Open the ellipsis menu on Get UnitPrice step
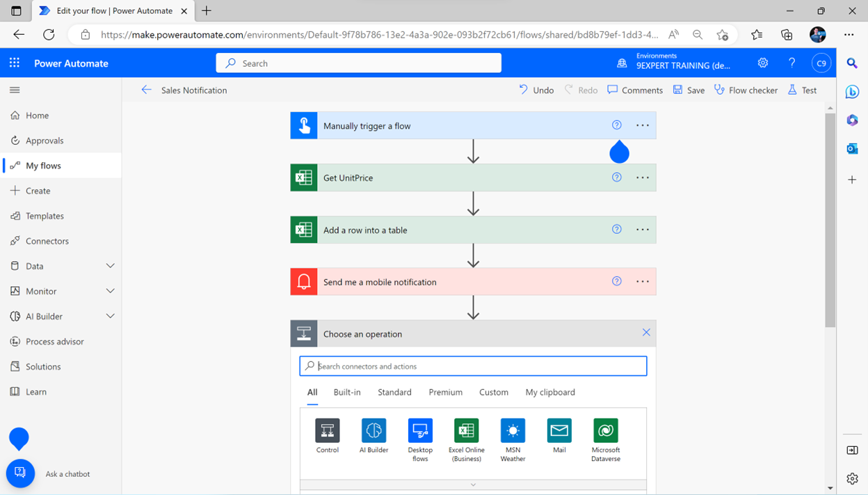 (642, 178)
